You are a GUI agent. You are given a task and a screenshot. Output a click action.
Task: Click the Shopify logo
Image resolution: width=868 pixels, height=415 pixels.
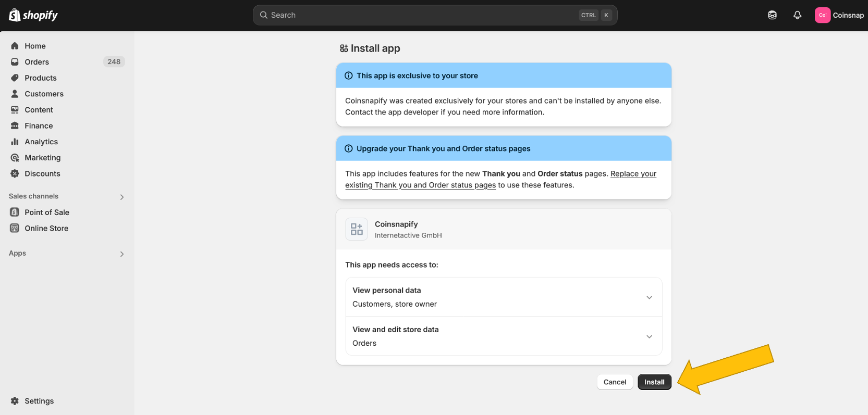point(33,15)
